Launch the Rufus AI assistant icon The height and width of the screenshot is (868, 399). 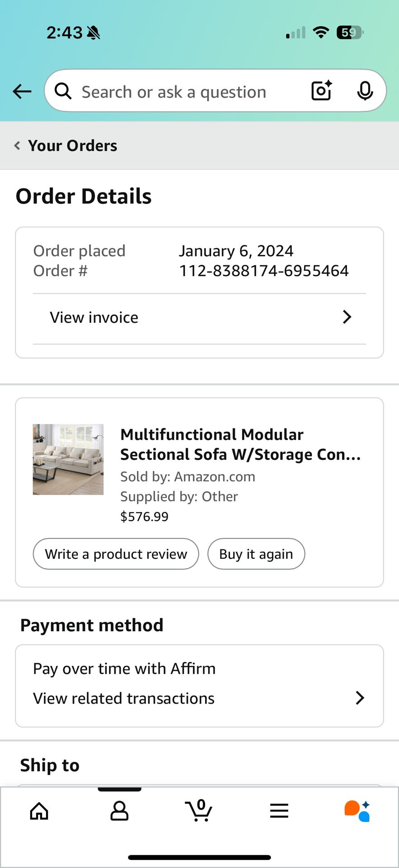357,811
